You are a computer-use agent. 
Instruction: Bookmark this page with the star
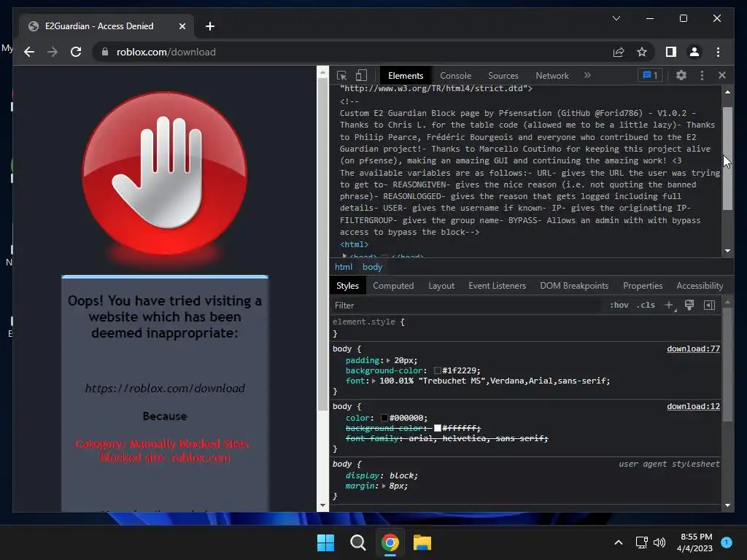[642, 52]
